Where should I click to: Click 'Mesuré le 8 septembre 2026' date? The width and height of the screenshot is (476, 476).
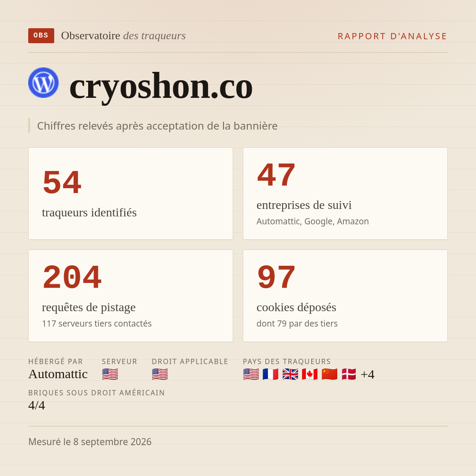(x=90, y=442)
